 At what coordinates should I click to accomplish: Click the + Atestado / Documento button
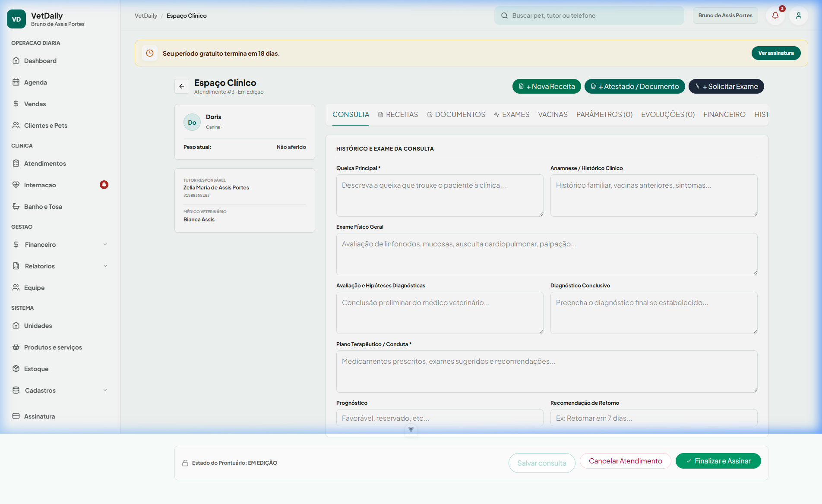635,86
